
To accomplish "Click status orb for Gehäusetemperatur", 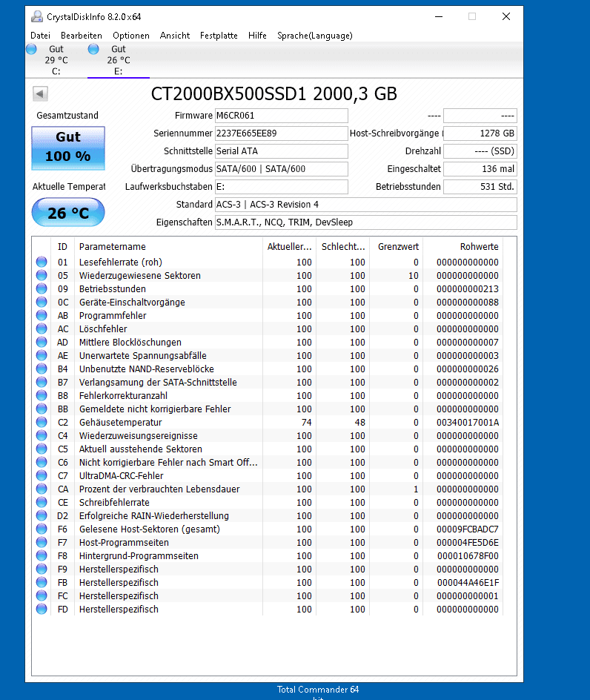I will click(42, 423).
